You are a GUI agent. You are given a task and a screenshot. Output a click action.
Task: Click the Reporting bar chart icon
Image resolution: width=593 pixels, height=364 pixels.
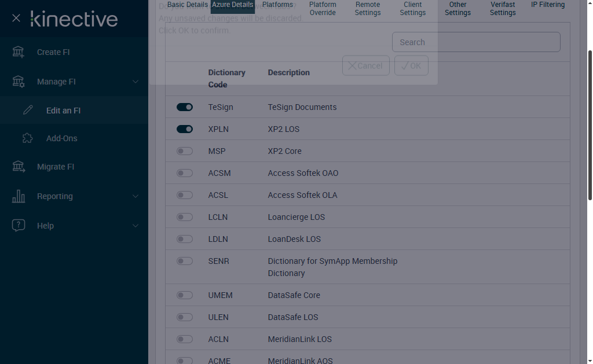pos(18,196)
